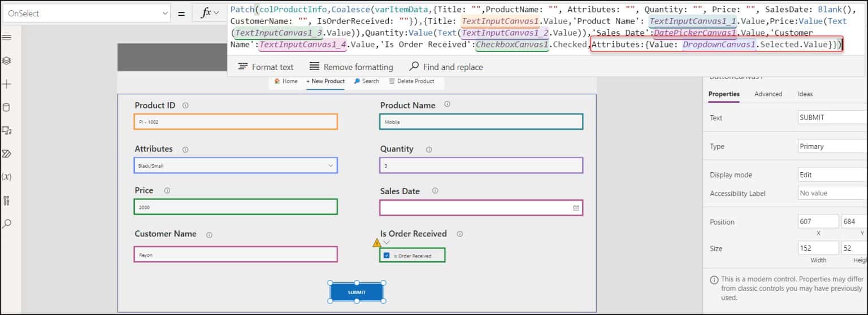Edit the Size Width value 152

click(818, 248)
